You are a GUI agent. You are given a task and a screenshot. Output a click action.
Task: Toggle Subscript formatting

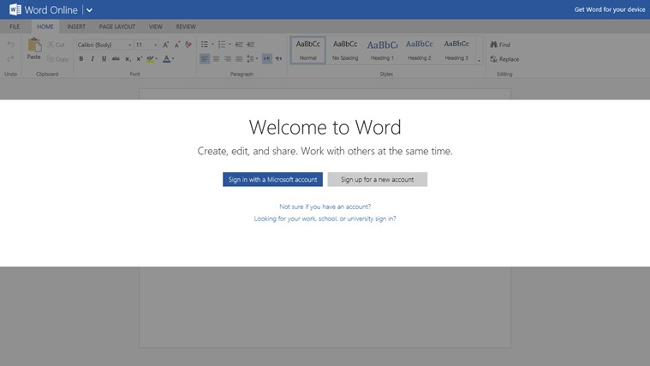coord(128,59)
